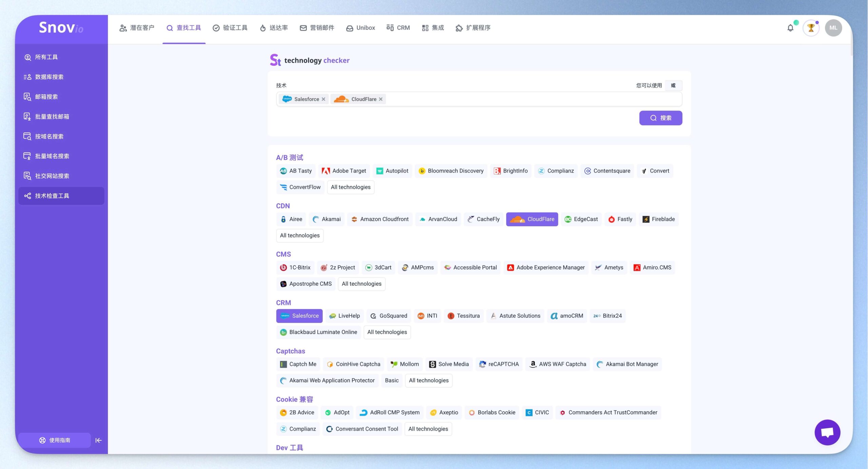
Task: Select the Apostrophe CMS chip
Action: 305,284
